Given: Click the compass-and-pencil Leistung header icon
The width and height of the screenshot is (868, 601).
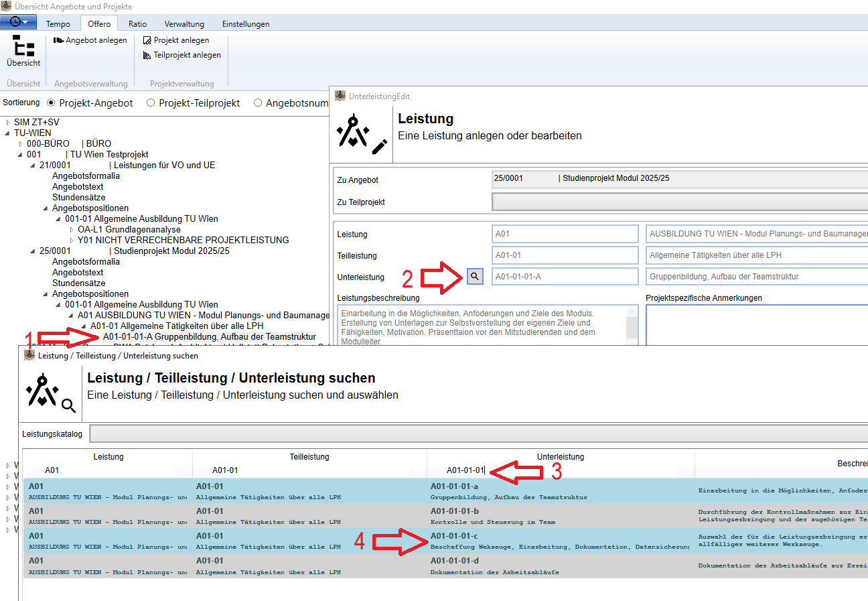Looking at the screenshot, I should coord(361,134).
